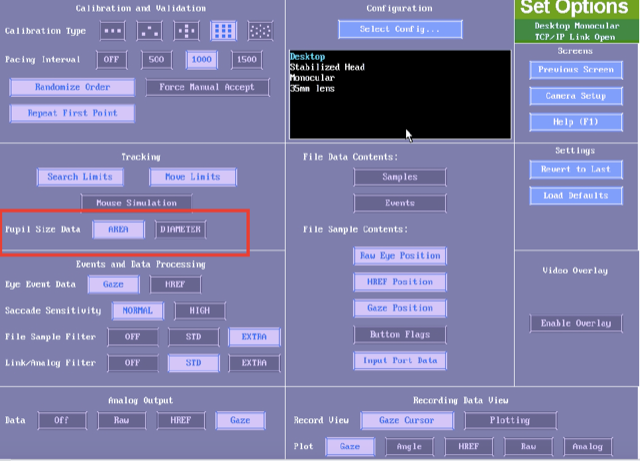This screenshot has width=640, height=461.
Task: Set Link/Analog Filter to EXTRA
Action: coord(254,363)
